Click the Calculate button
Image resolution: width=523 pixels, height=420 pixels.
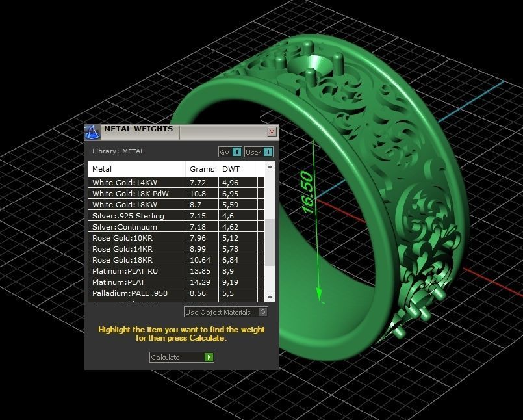click(x=181, y=357)
